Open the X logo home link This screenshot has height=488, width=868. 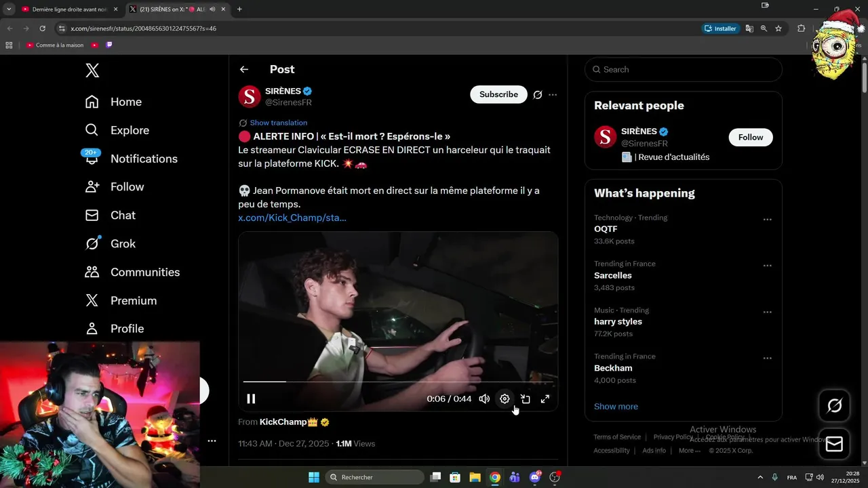coord(92,70)
